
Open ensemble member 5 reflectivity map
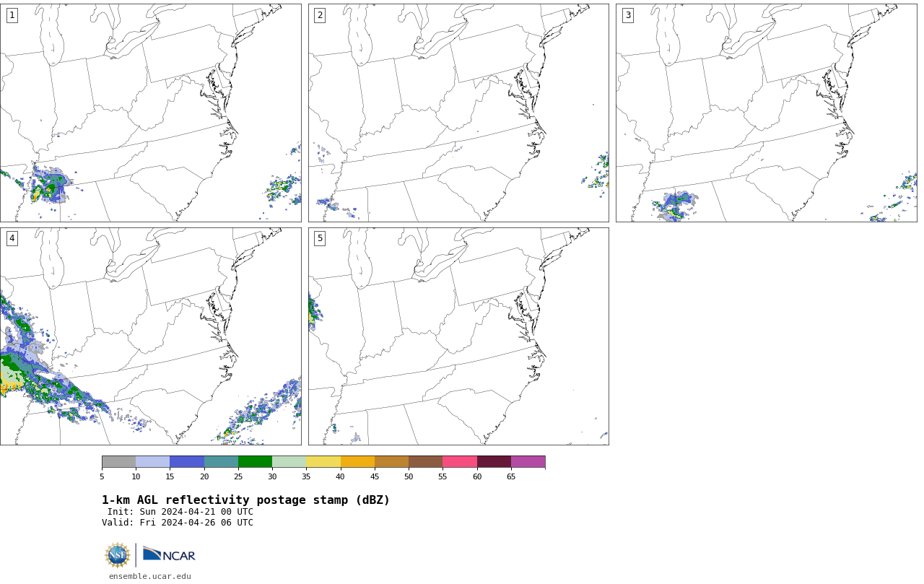click(x=458, y=336)
